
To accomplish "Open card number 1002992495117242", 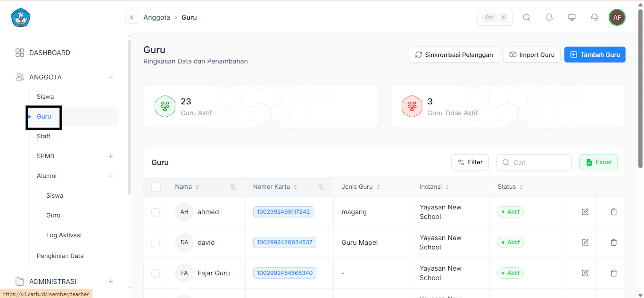I will (x=283, y=212).
